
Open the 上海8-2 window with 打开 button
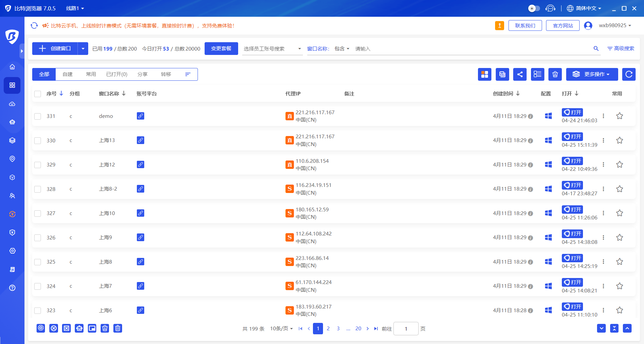coord(572,185)
